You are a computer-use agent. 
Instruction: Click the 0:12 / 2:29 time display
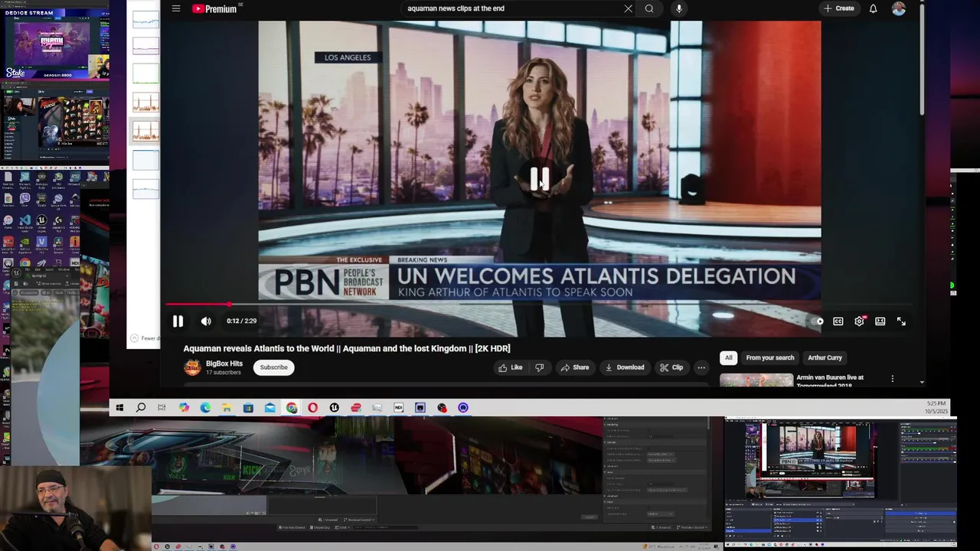click(x=242, y=321)
